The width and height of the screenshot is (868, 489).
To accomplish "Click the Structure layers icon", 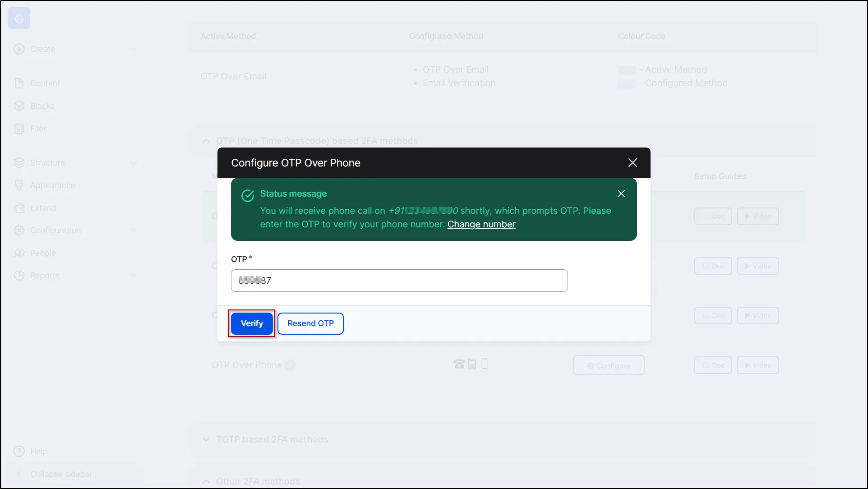I will coord(19,163).
